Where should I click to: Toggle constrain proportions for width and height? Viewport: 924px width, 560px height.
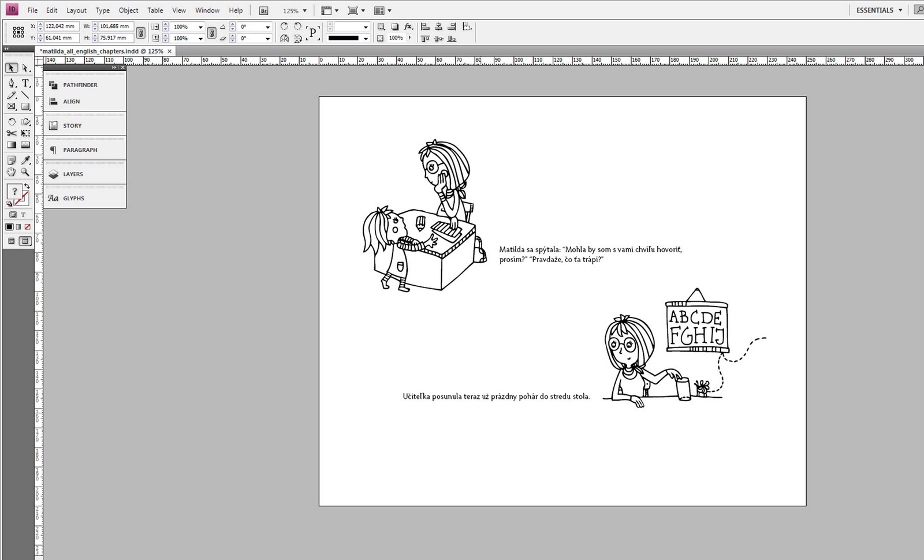point(140,32)
